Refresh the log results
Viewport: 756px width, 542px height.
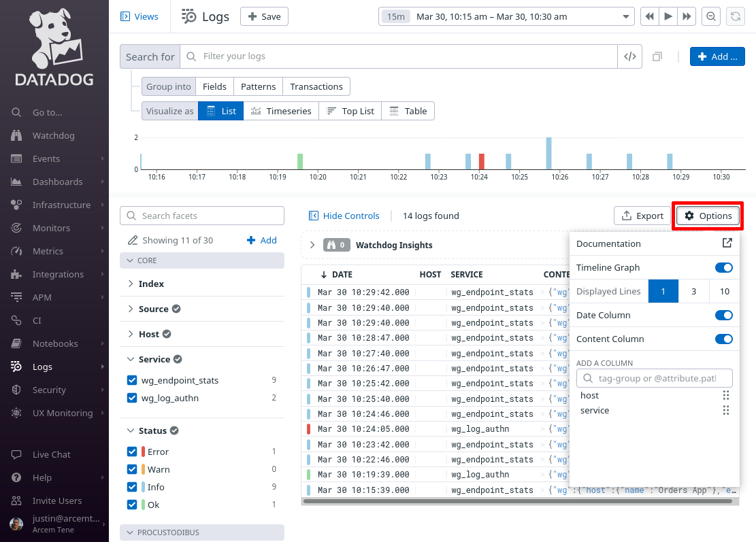point(736,16)
